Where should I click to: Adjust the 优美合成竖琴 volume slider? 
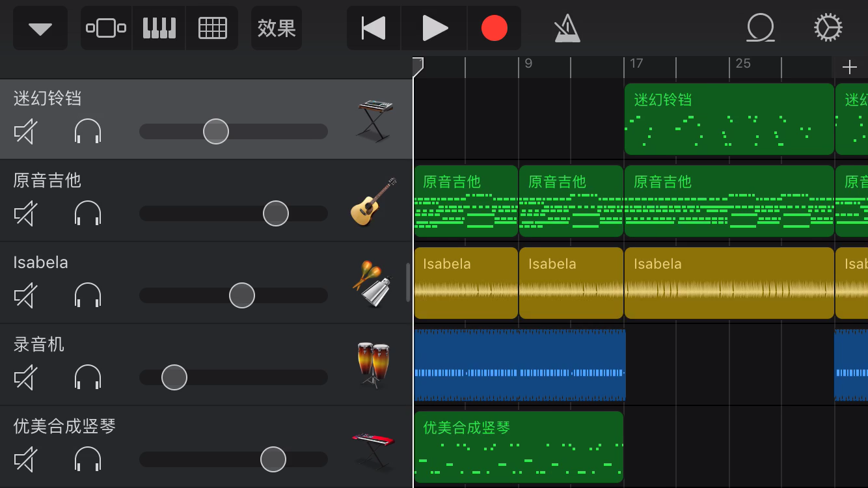tap(273, 459)
